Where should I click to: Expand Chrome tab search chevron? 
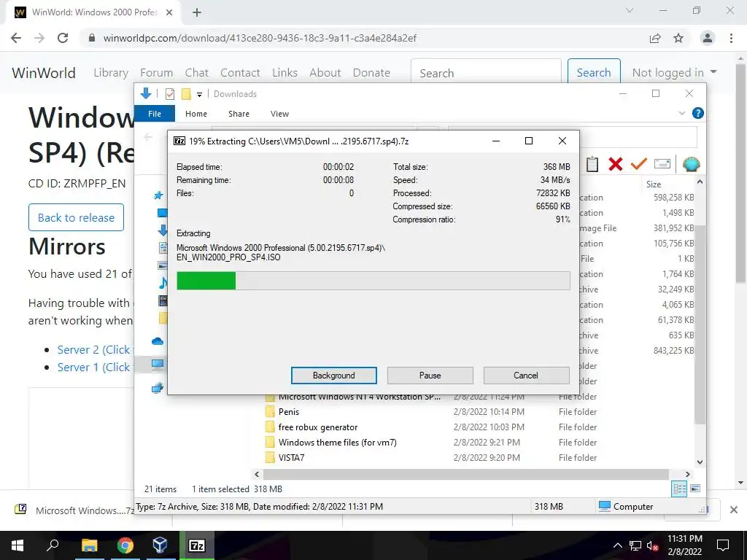(x=630, y=10)
